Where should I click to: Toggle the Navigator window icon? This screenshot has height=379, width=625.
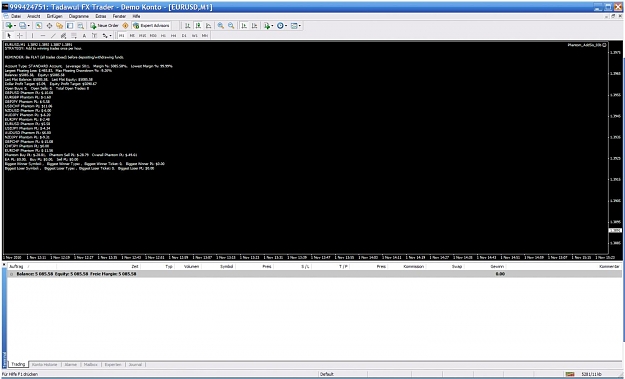coord(59,26)
